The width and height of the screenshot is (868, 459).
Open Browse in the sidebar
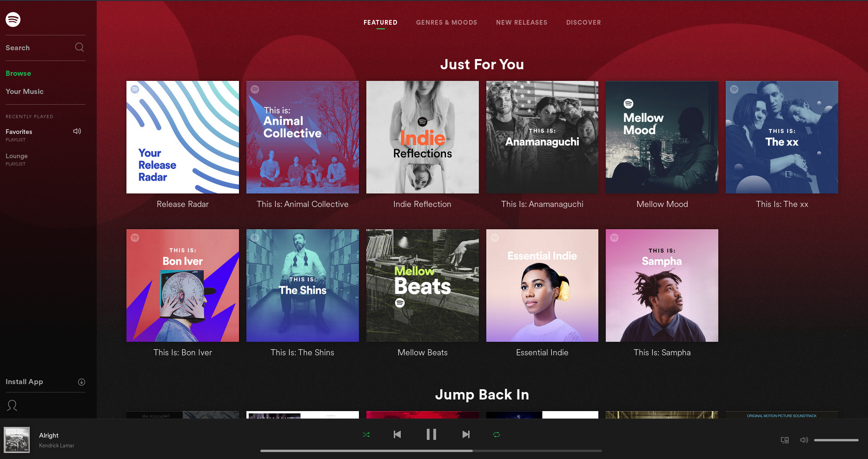click(18, 73)
